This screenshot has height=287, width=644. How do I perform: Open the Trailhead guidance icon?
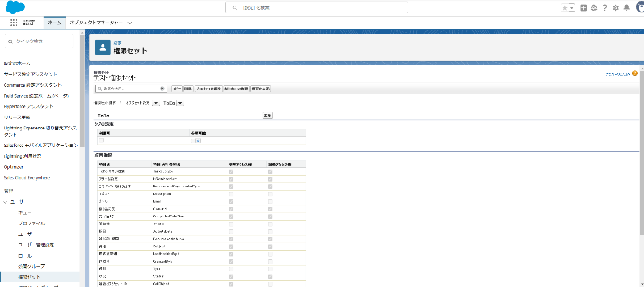(594, 8)
